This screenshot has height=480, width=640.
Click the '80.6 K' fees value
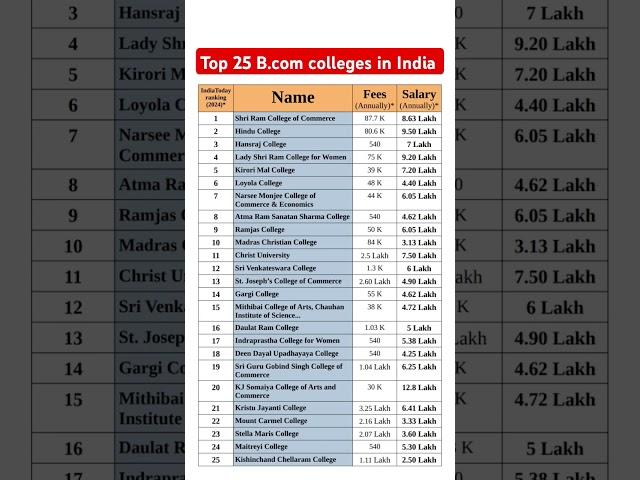(x=374, y=131)
